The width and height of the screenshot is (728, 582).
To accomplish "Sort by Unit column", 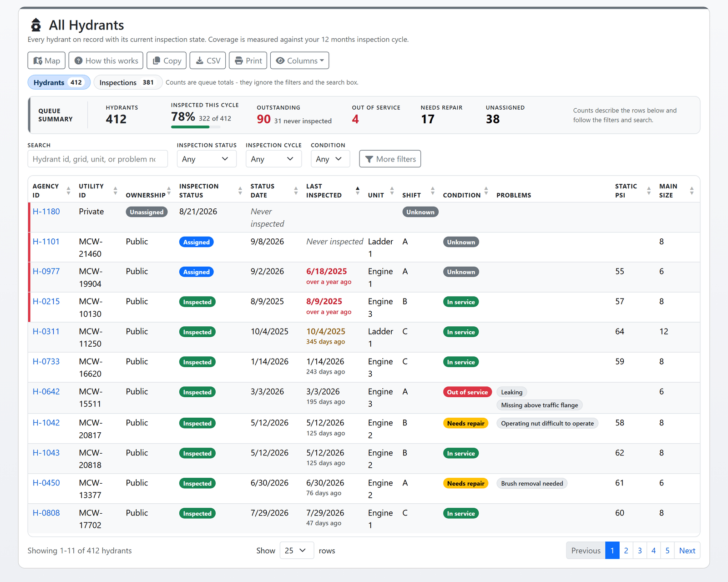I will click(381, 191).
